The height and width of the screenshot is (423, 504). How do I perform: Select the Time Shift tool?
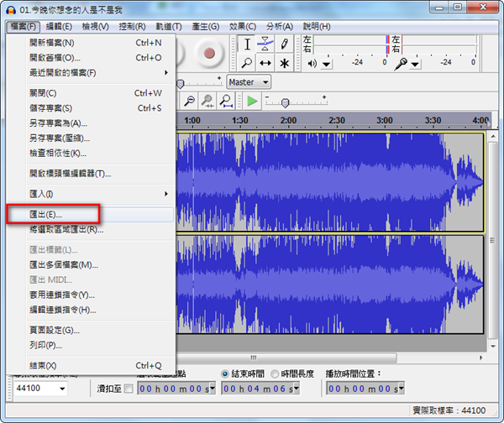[265, 63]
